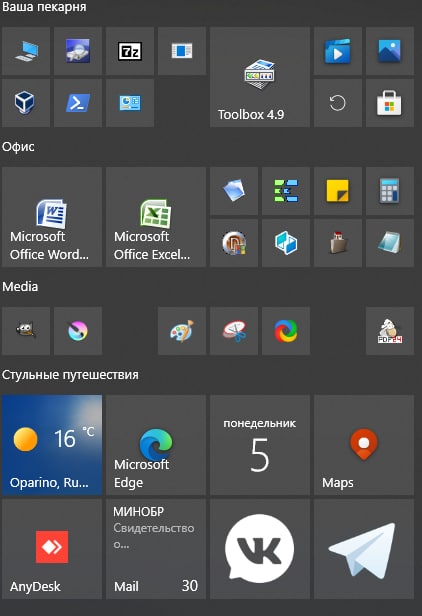Open the Mail tile with 30 unread
422x616 pixels.
(x=156, y=549)
